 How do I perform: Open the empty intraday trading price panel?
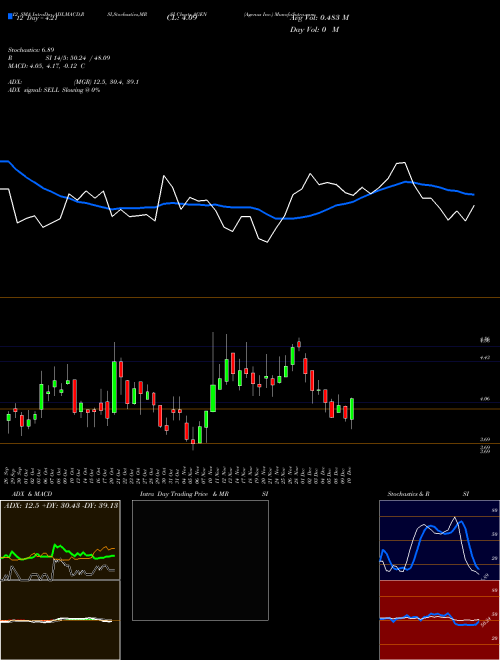[x=200, y=560]
